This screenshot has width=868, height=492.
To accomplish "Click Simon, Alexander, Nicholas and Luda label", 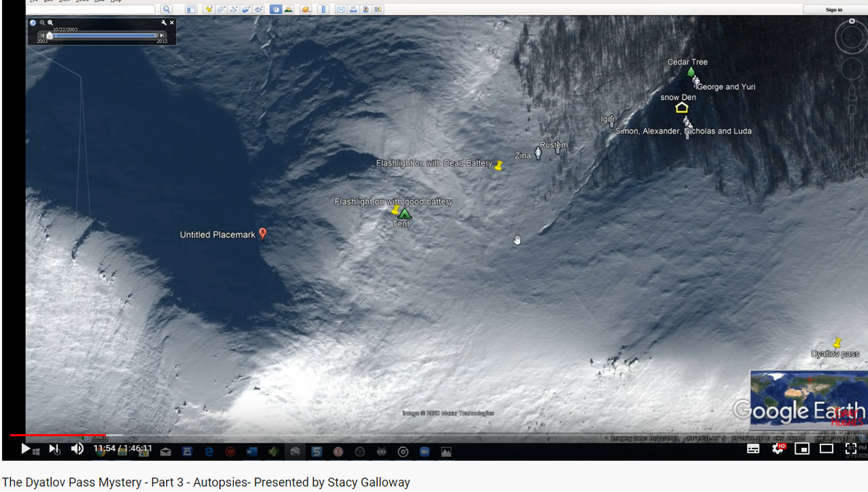I will tap(683, 132).
